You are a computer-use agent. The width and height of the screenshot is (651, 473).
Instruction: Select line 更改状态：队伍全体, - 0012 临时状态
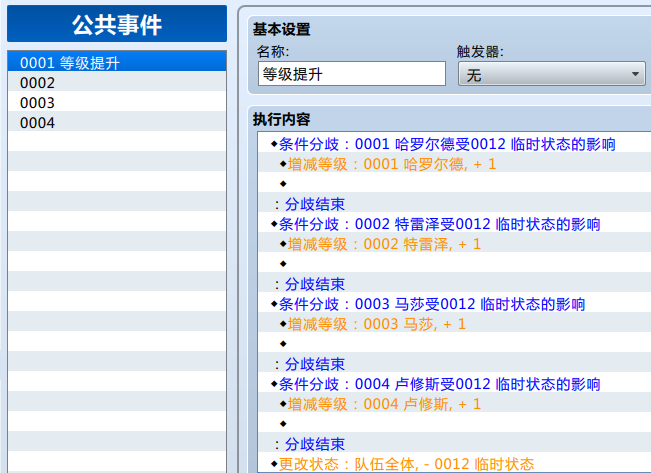454,464
